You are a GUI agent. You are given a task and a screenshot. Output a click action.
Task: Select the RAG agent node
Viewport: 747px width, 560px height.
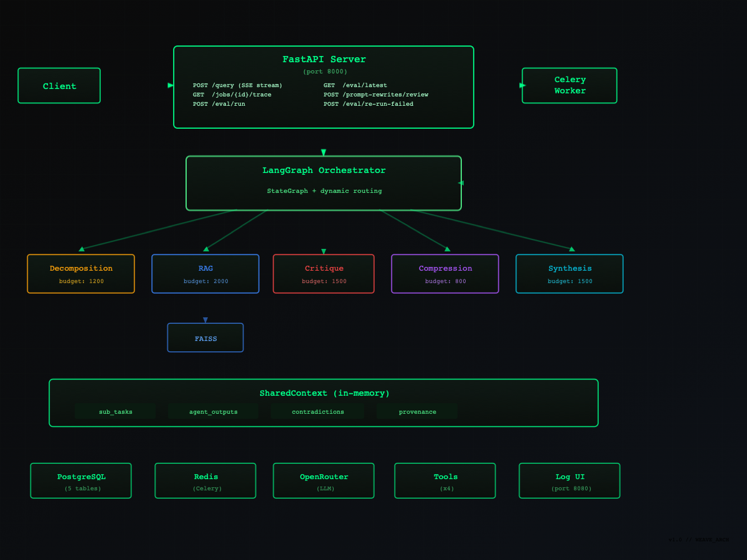pyautogui.click(x=205, y=274)
